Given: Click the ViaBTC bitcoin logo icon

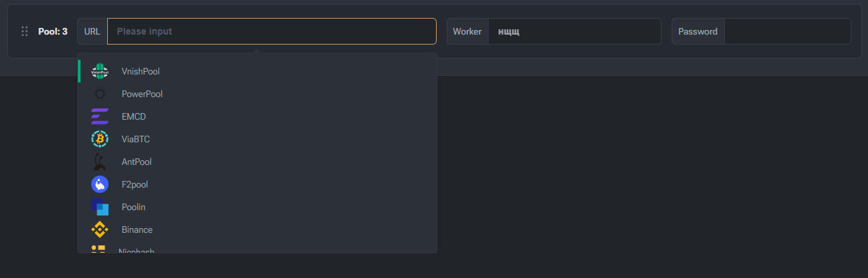Looking at the screenshot, I should [x=100, y=139].
